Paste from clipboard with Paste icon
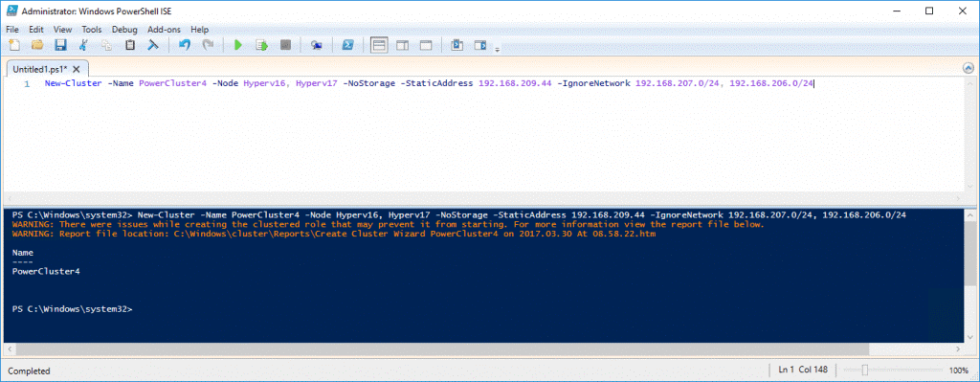Image resolution: width=980 pixels, height=382 pixels. click(130, 45)
